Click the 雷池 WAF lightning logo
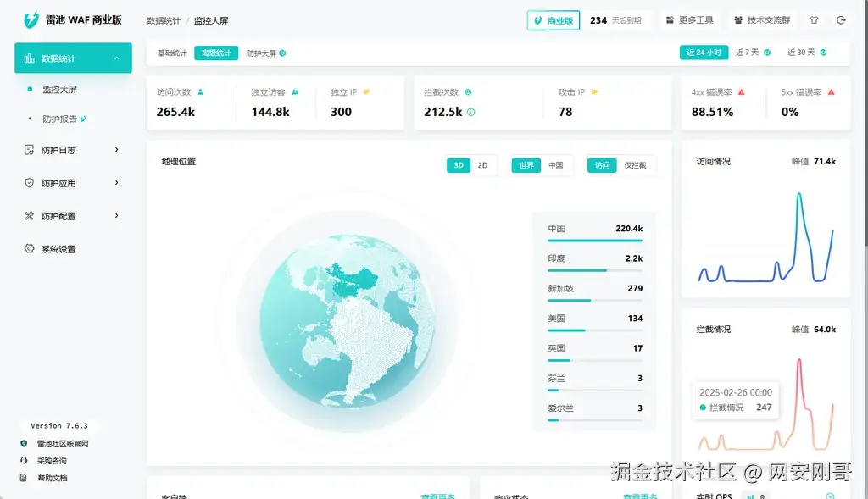 coord(31,20)
